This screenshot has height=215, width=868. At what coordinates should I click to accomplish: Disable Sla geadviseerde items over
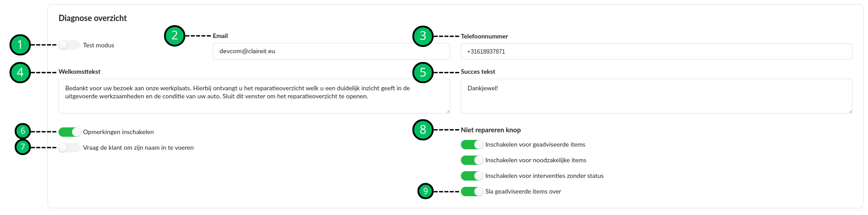[472, 191]
